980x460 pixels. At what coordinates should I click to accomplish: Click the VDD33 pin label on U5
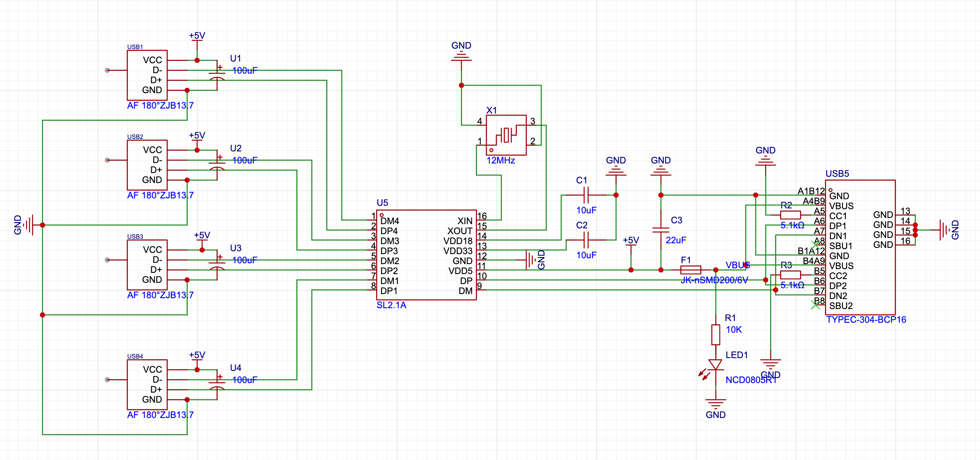(x=458, y=251)
